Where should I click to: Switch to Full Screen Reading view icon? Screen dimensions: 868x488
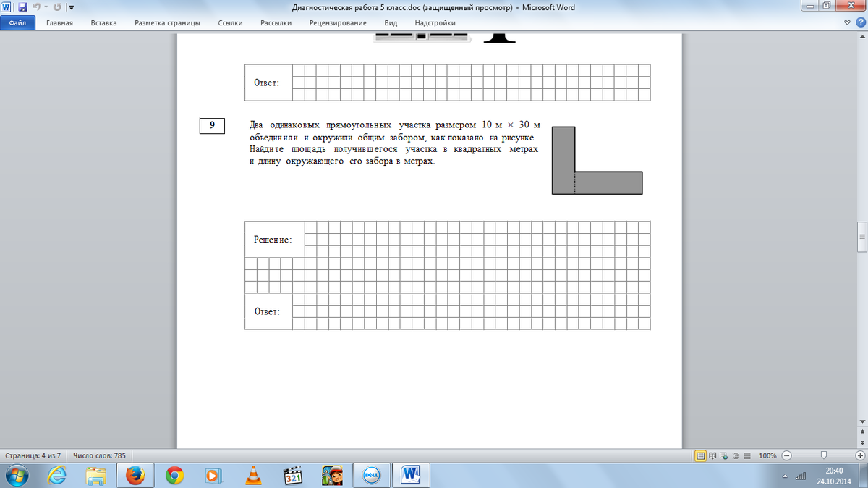712,456
